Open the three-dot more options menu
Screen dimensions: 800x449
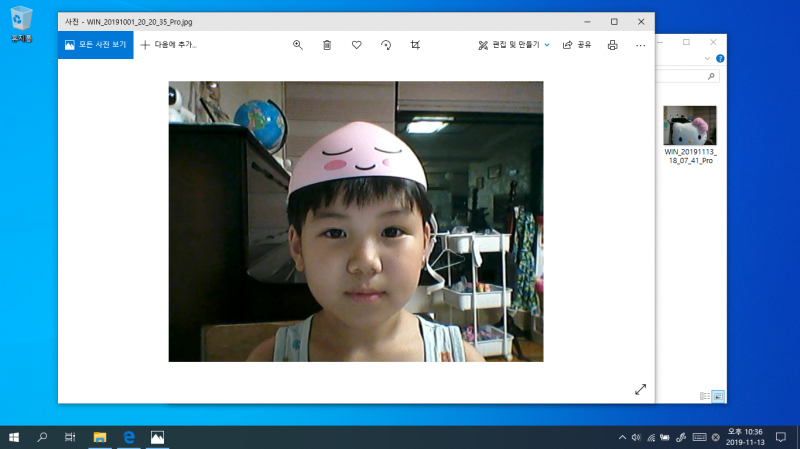tap(641, 45)
